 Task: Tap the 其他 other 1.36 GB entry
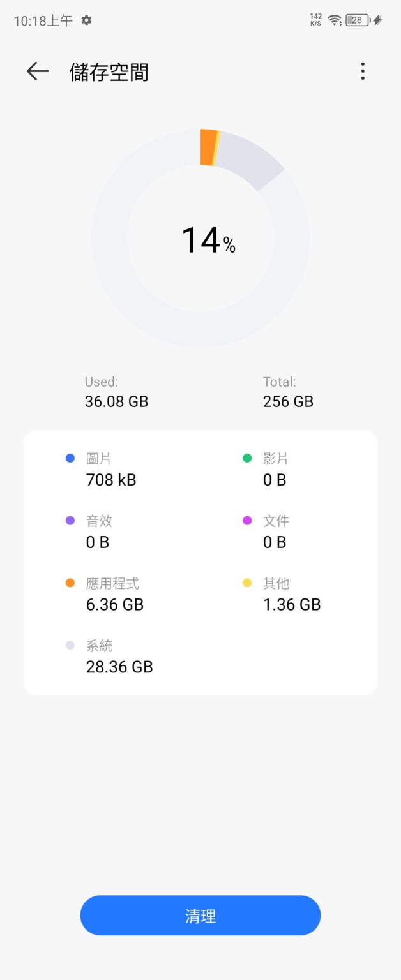click(x=291, y=594)
